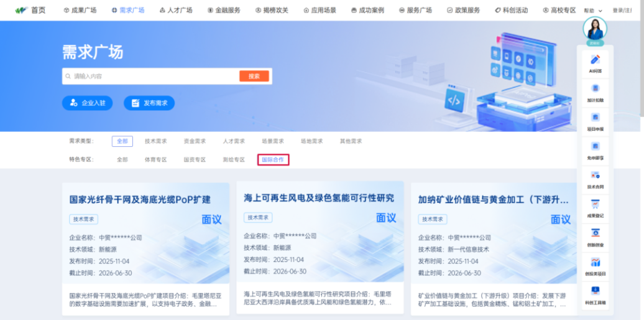
Task: Filter demand type by 技术需求
Action: pos(155,141)
